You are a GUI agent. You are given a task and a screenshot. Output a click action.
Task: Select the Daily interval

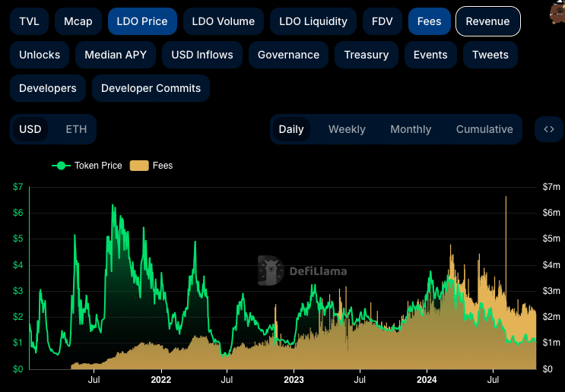tap(291, 129)
